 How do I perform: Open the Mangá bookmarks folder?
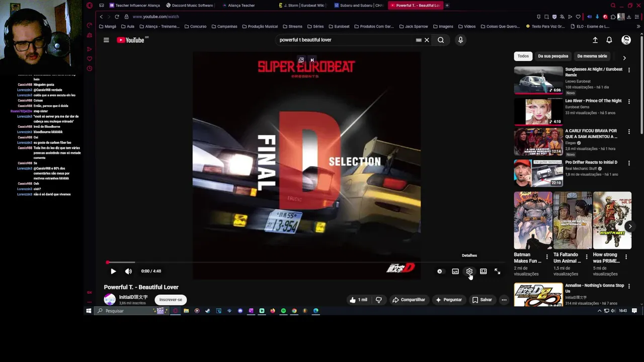coord(108,27)
